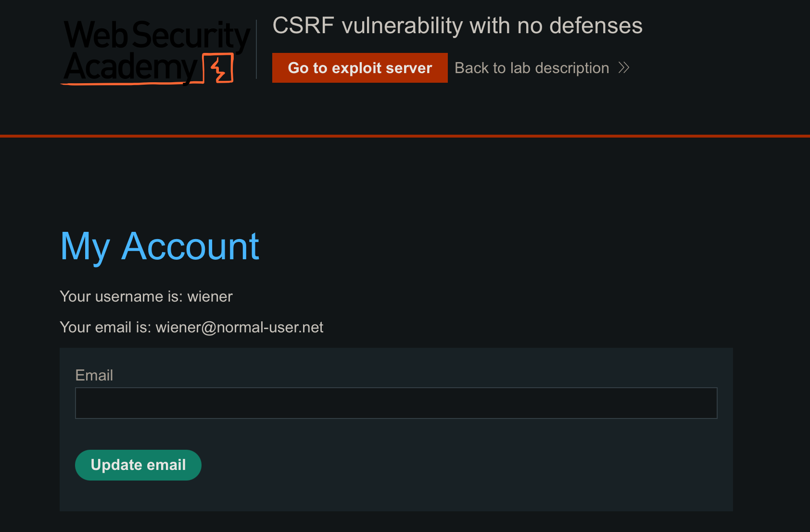Click the orange lightning bolt logo icon
The width and height of the screenshot is (810, 532).
click(x=219, y=69)
